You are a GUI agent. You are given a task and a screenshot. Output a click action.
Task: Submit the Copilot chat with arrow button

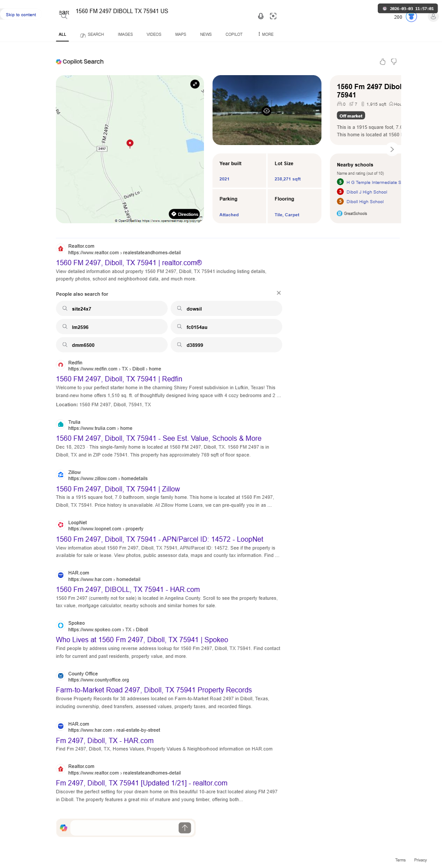click(185, 828)
